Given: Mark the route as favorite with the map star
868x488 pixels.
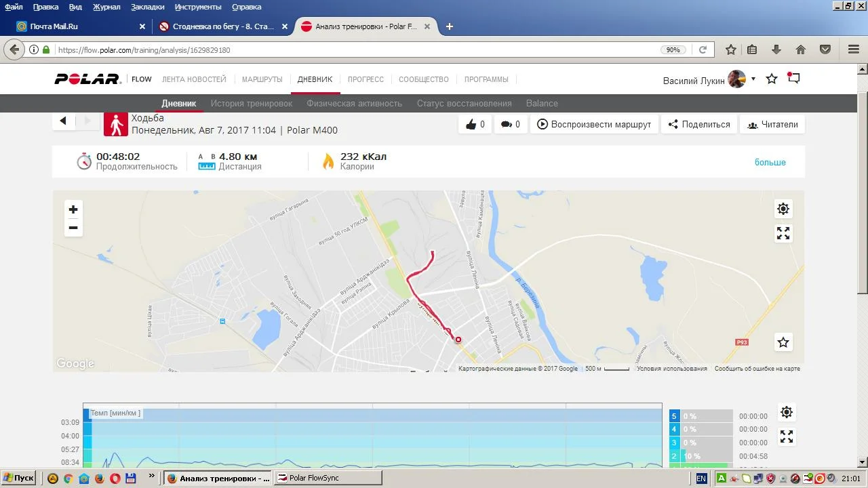Looking at the screenshot, I should coord(783,342).
